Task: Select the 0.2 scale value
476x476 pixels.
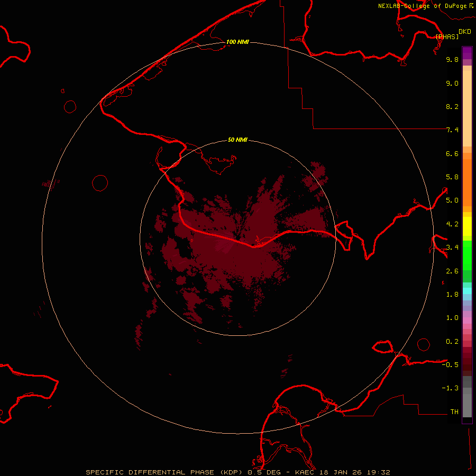Action: (x=452, y=342)
